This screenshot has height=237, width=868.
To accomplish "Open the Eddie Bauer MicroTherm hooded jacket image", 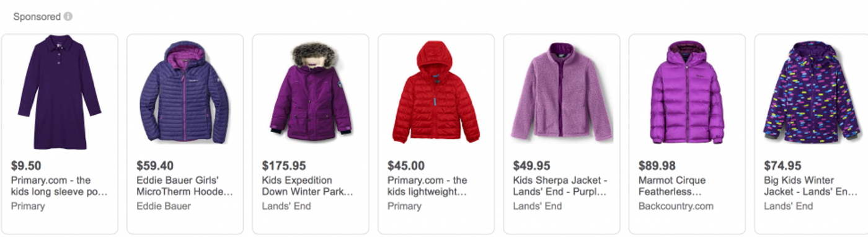I will (x=184, y=92).
